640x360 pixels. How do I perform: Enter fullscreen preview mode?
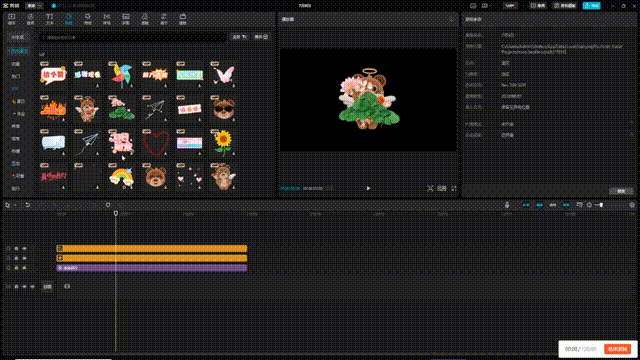(x=454, y=188)
